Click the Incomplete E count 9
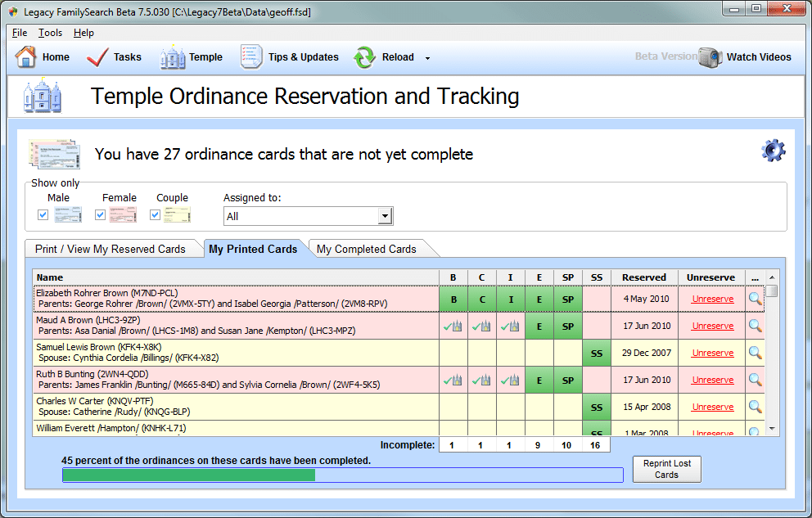The image size is (812, 518). pos(538,445)
